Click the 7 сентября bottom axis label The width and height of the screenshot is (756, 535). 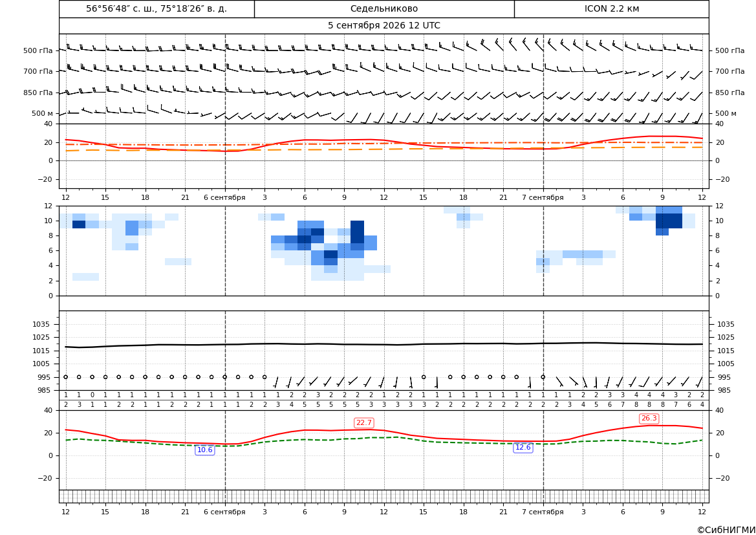pyautogui.click(x=543, y=512)
